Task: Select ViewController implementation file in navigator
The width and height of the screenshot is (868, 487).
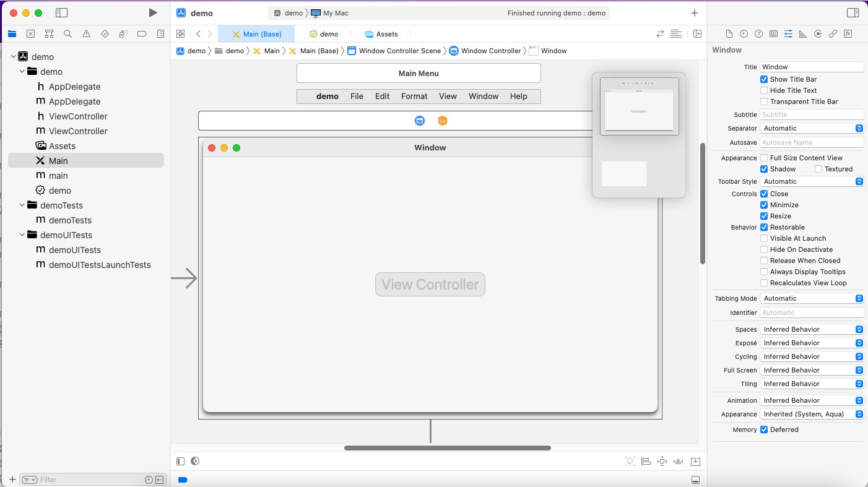Action: (x=78, y=131)
